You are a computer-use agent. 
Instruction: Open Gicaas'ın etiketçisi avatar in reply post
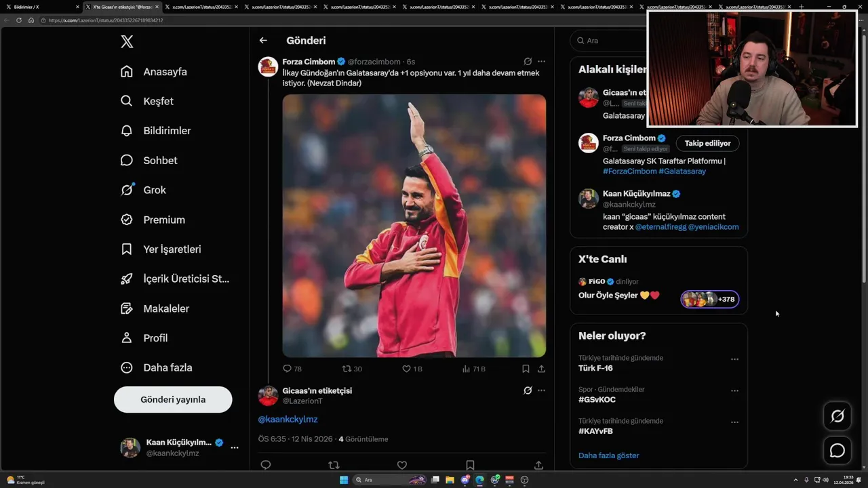(x=268, y=396)
